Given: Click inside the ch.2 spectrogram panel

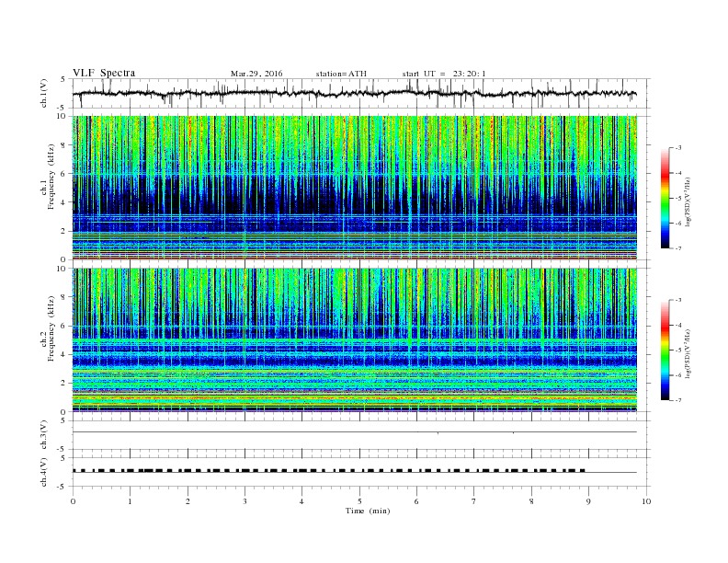Looking at the screenshot, I should coord(355,339).
